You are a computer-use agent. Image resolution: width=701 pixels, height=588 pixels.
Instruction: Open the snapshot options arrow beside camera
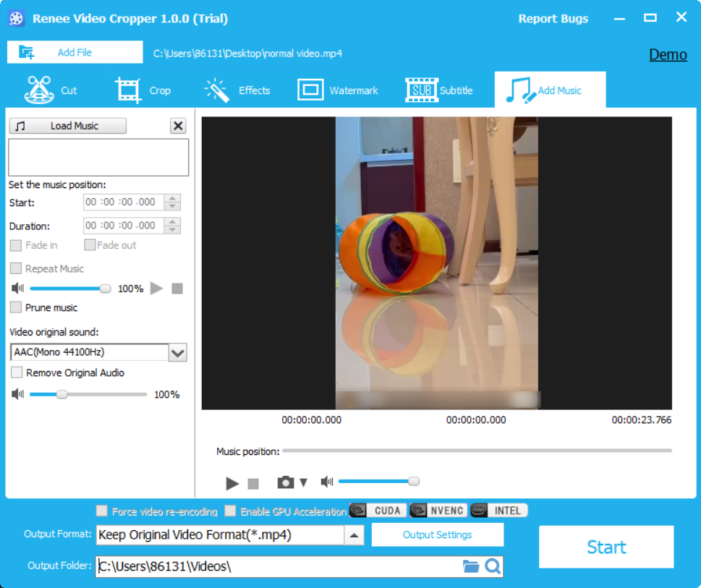coord(304,482)
